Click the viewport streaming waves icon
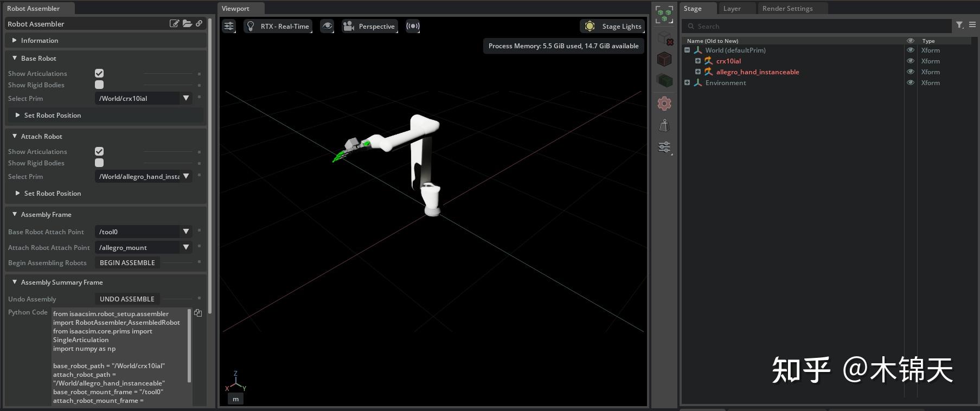The width and height of the screenshot is (980, 411). [413, 26]
